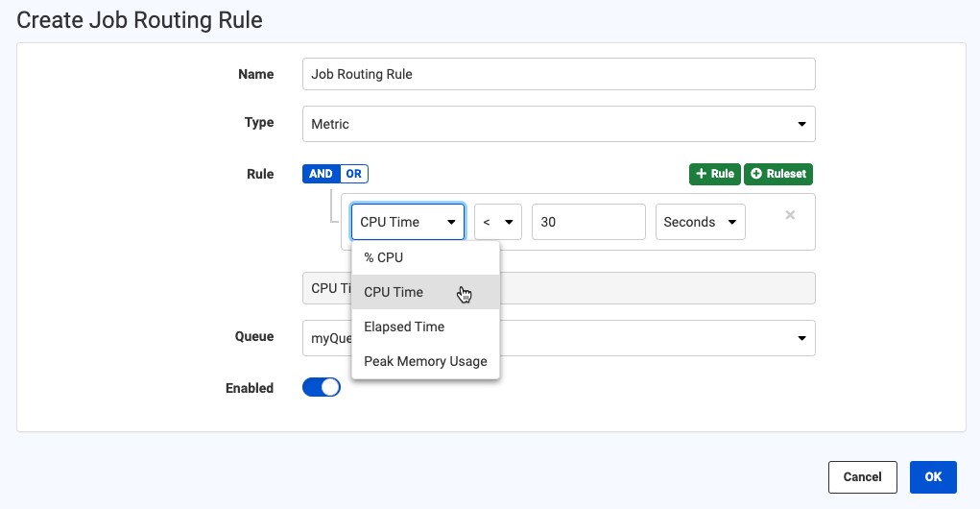Remove the rule with the X icon
The image size is (980, 509).
[790, 215]
